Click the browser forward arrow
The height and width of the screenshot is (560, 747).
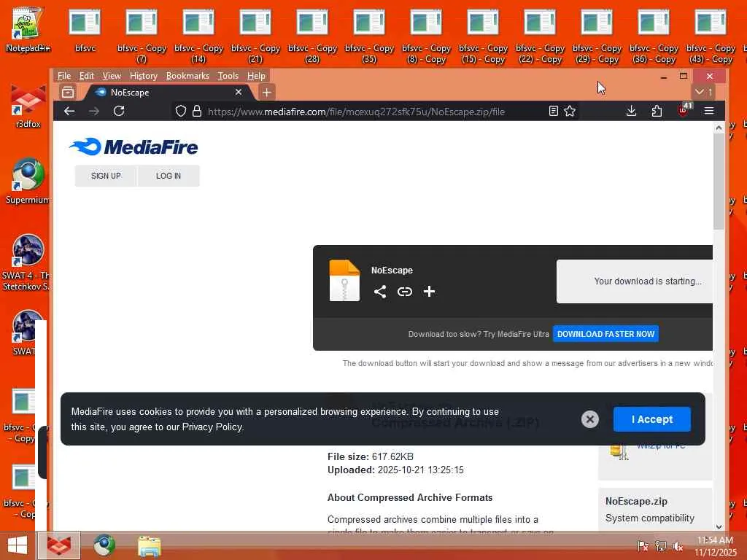coord(94,112)
